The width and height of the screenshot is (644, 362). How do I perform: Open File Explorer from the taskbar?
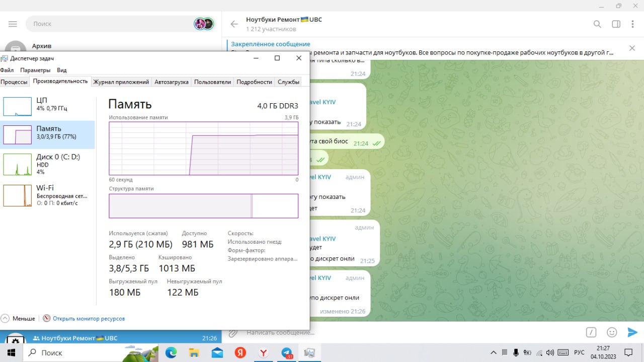coord(194,352)
